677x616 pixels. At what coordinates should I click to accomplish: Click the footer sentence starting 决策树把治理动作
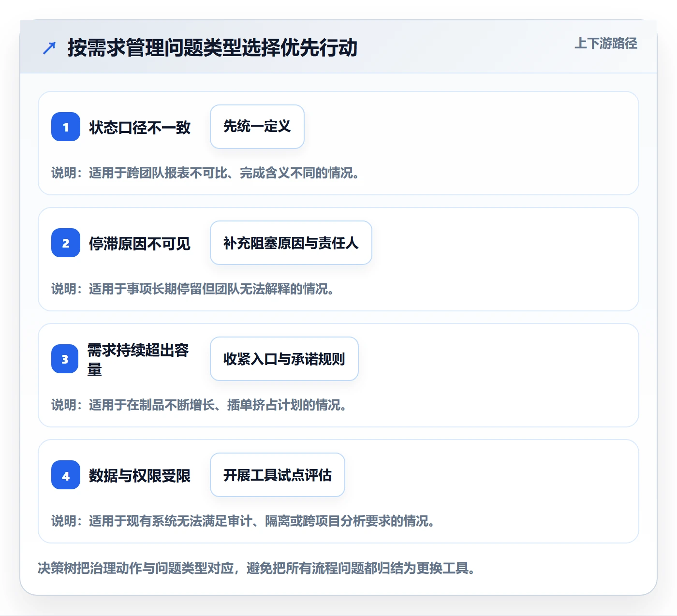257,568
